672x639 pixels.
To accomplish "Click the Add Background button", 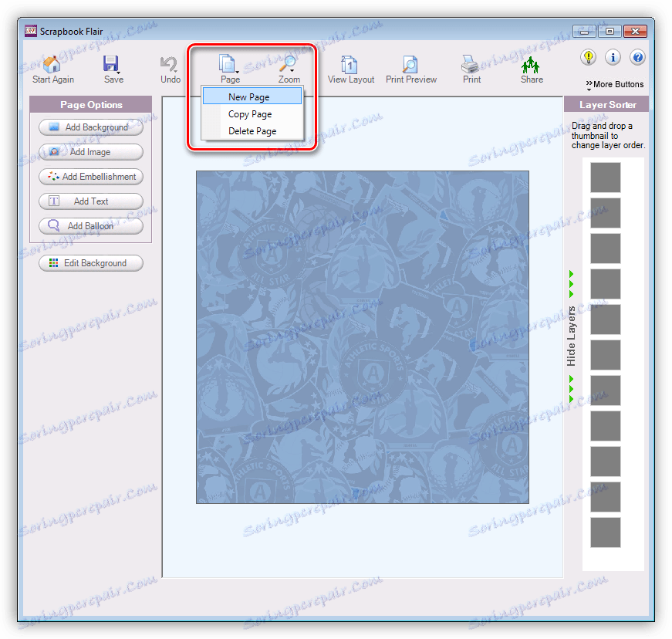I will tap(91, 127).
